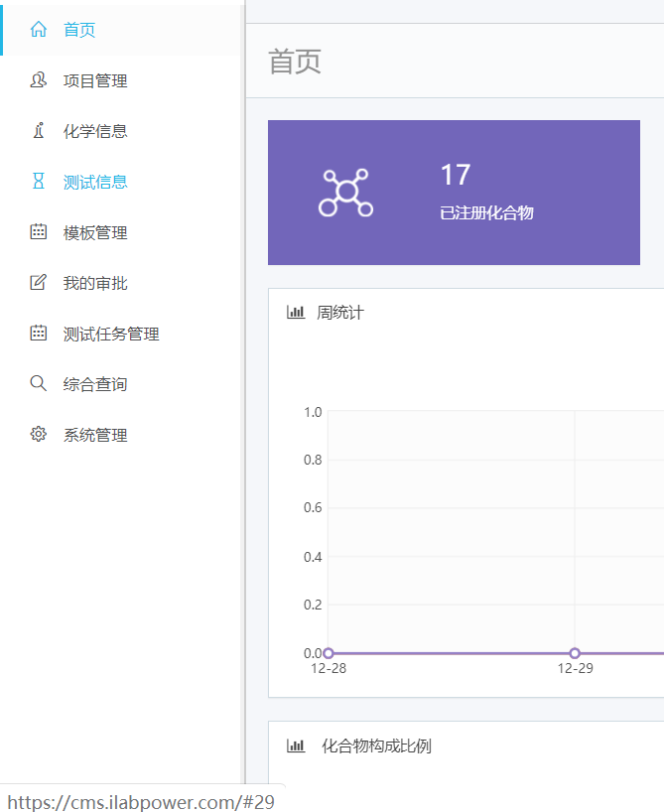Open the 首页 menu item
The height and width of the screenshot is (812, 664).
pos(122,30)
